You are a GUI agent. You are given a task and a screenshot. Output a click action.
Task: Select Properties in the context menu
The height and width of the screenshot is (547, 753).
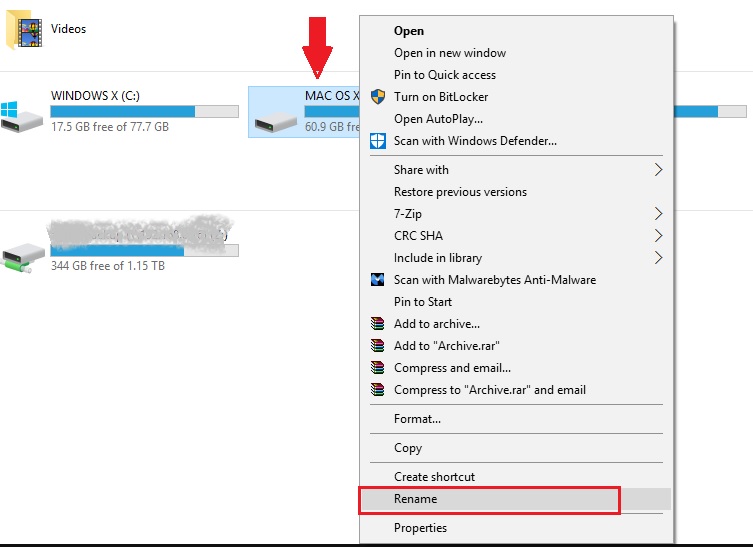[x=420, y=528]
